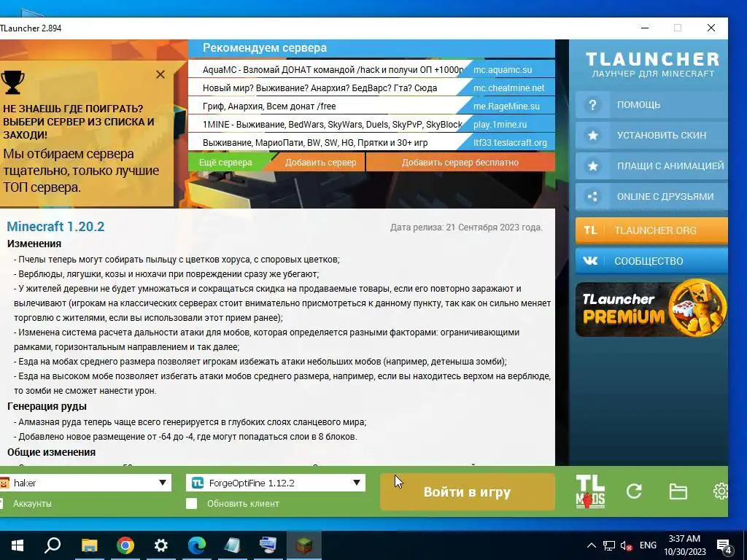The image size is (747, 560).
Task: Click the ENG language indicator
Action: [x=648, y=545]
